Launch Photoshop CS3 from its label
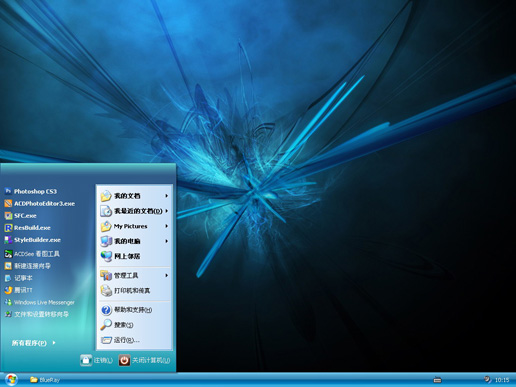 35,191
